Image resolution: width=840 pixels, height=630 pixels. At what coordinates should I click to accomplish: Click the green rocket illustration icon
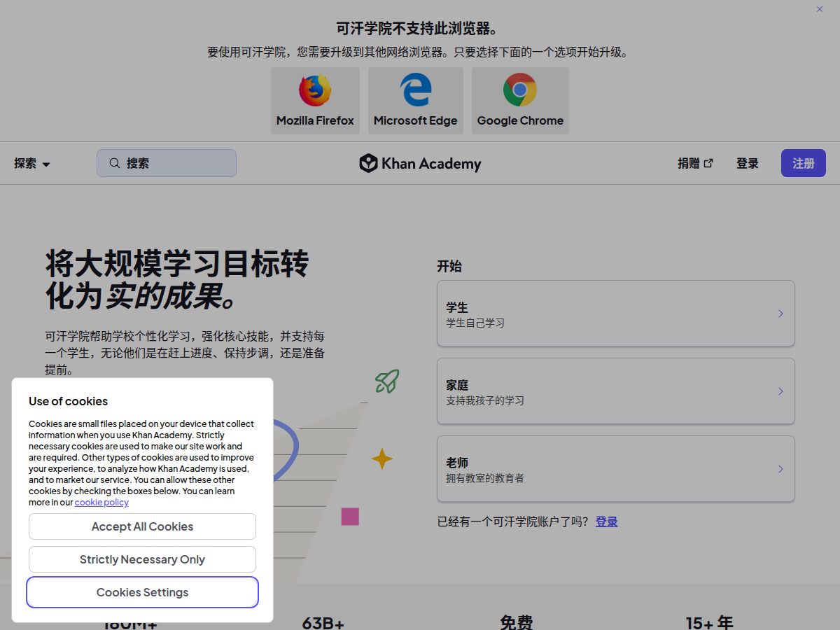click(387, 381)
